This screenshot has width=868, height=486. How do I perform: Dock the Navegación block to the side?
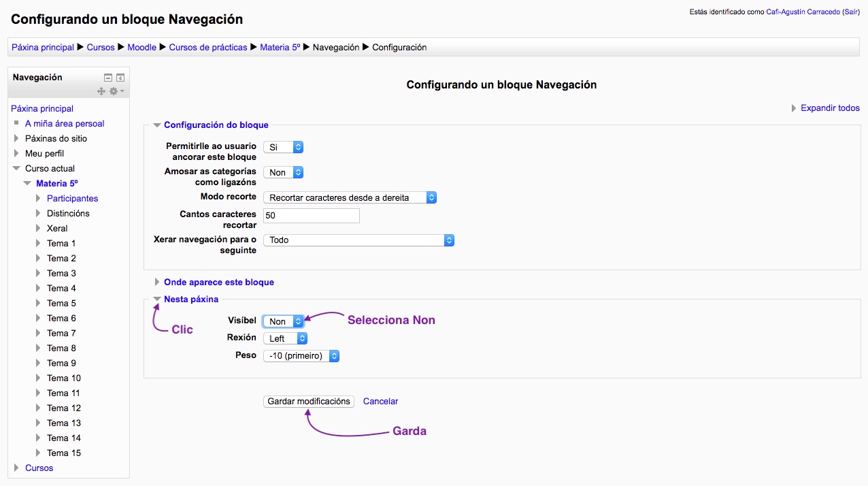pos(120,78)
